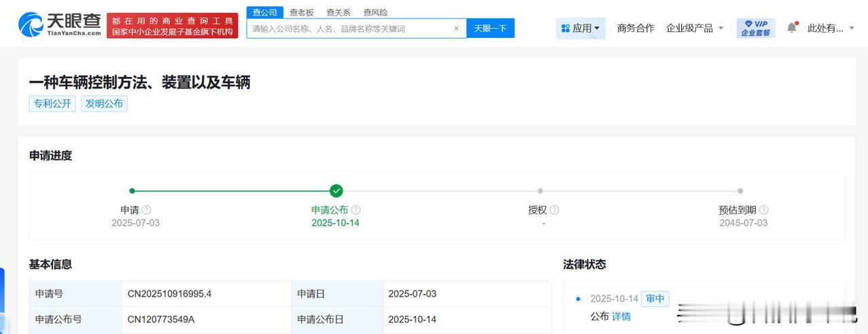Select the 授权 gray progress node
868x334 pixels.
pos(540,191)
